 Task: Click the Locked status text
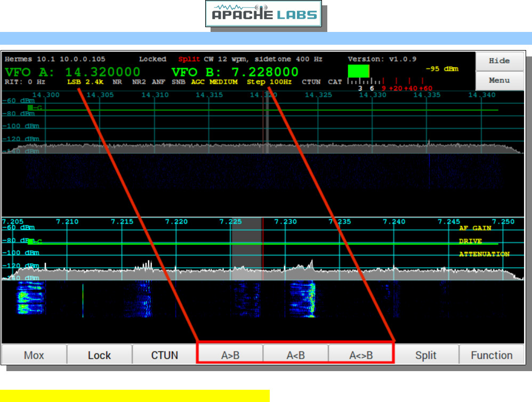152,59
